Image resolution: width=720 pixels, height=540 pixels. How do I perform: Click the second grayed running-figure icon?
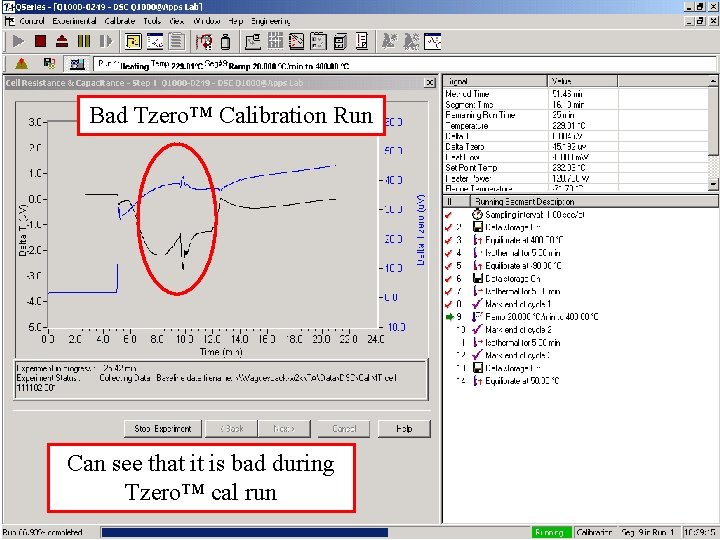pos(411,41)
